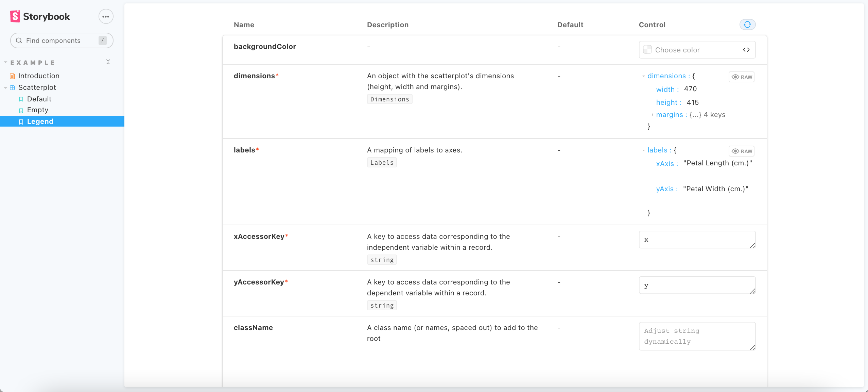Image resolution: width=868 pixels, height=392 pixels.
Task: Toggle RAW view for labels object
Action: coord(741,151)
